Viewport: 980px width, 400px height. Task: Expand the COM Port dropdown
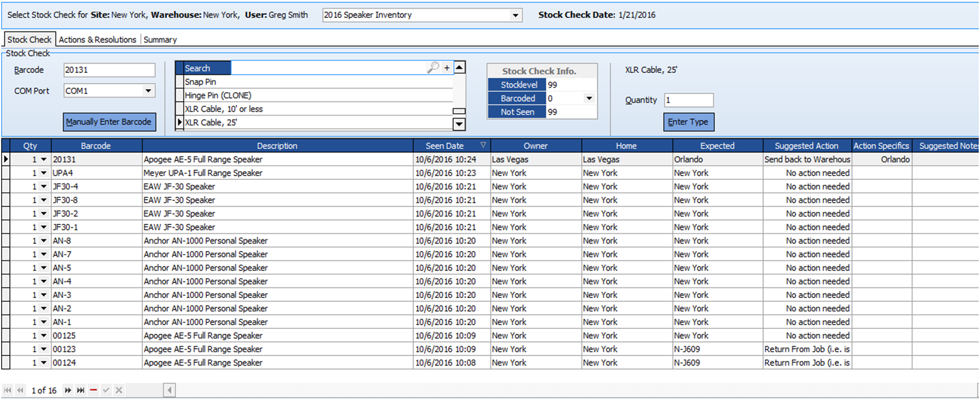(x=148, y=91)
